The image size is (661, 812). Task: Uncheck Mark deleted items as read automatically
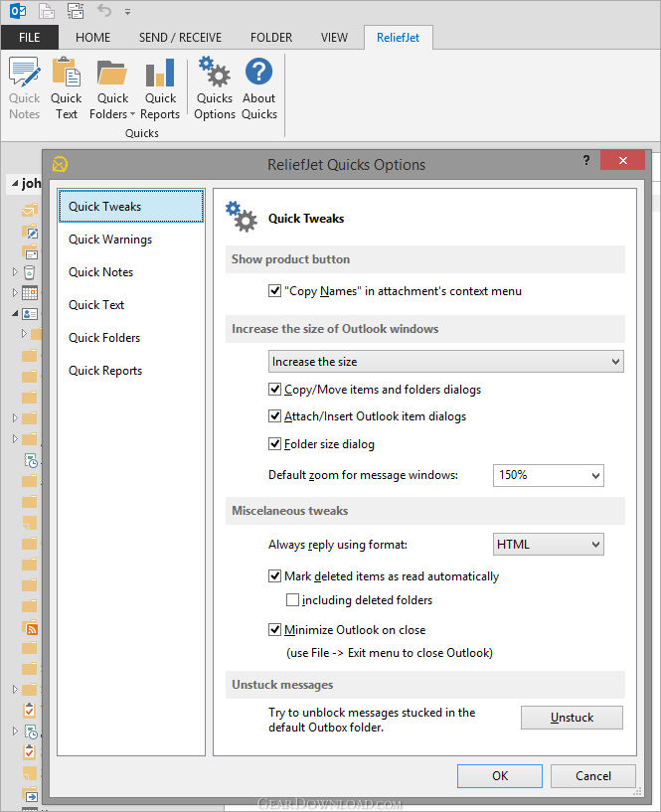coord(274,575)
